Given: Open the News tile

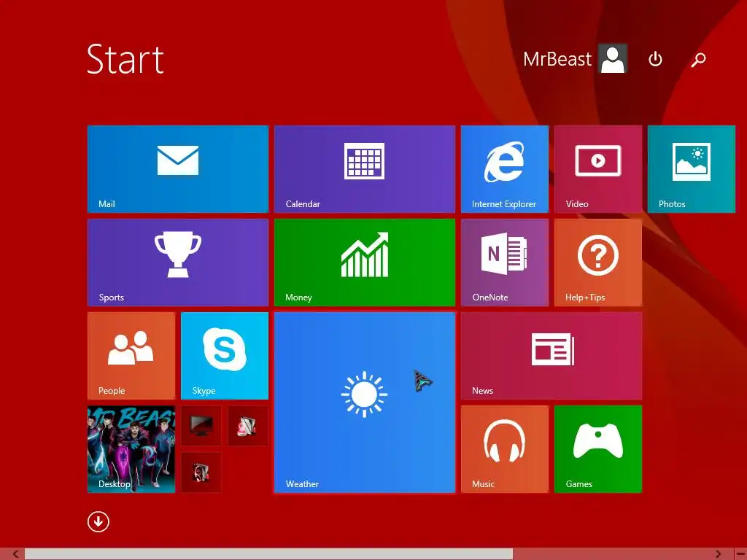Looking at the screenshot, I should 551,356.
